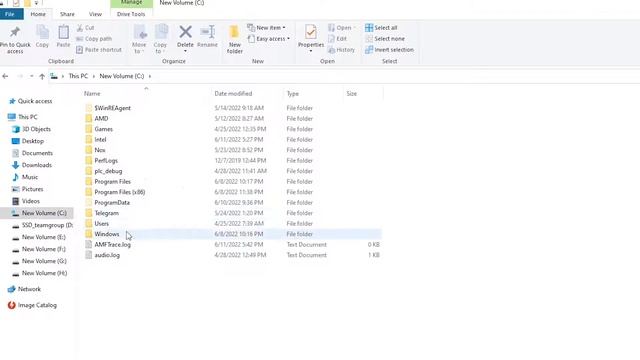
Task: Create a New folder
Action: 235,39
